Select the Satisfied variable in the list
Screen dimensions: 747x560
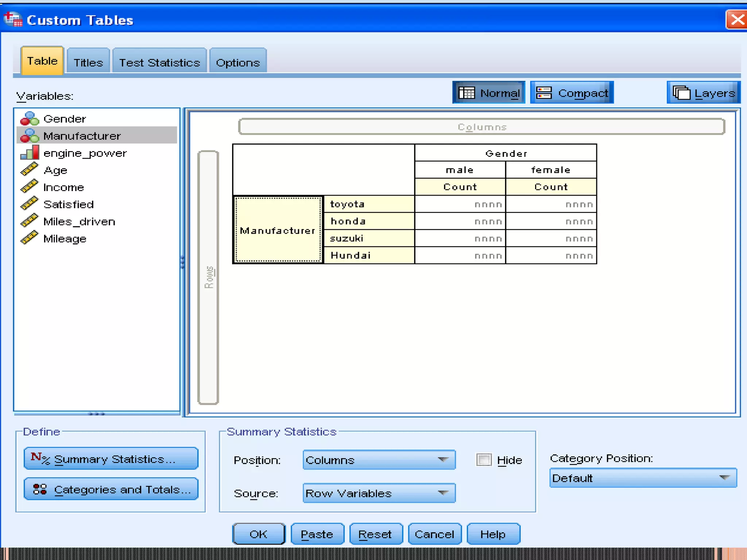pyautogui.click(x=69, y=204)
